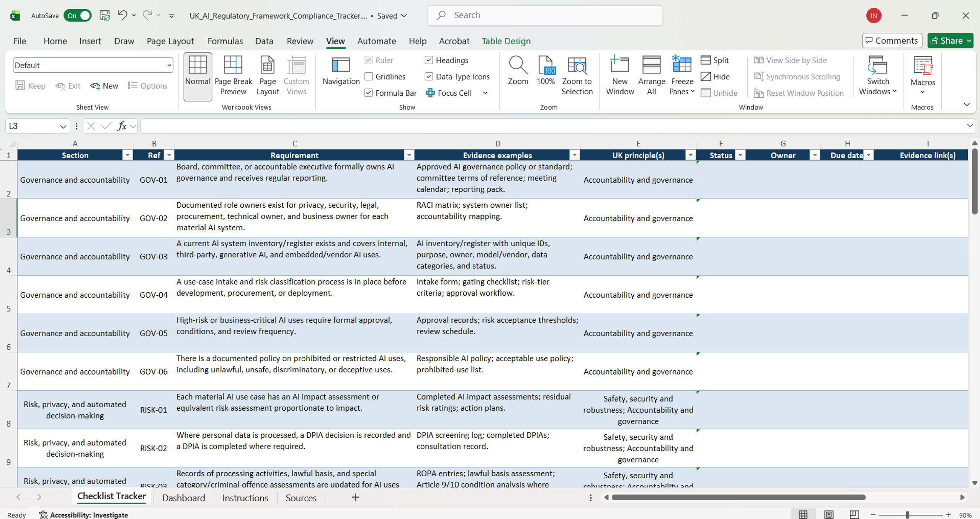Switch to Page Break Preview
Image resolution: width=980 pixels, height=519 pixels.
(233, 76)
